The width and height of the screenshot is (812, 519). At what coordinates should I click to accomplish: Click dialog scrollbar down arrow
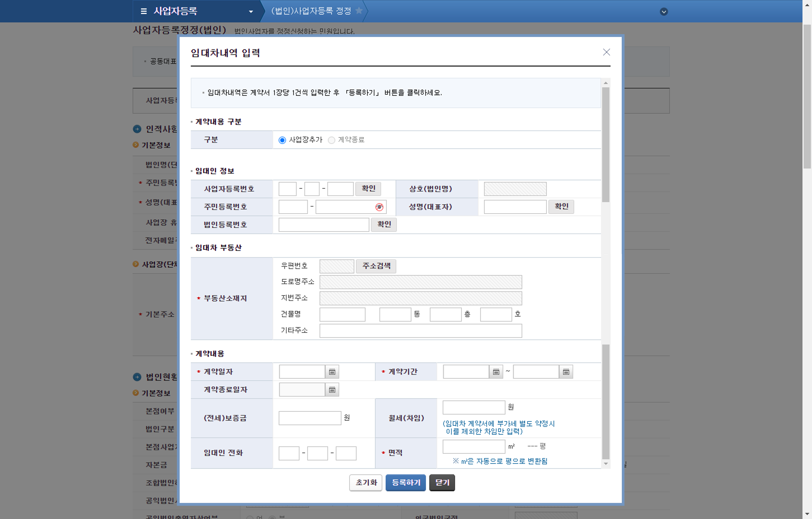pyautogui.click(x=606, y=464)
